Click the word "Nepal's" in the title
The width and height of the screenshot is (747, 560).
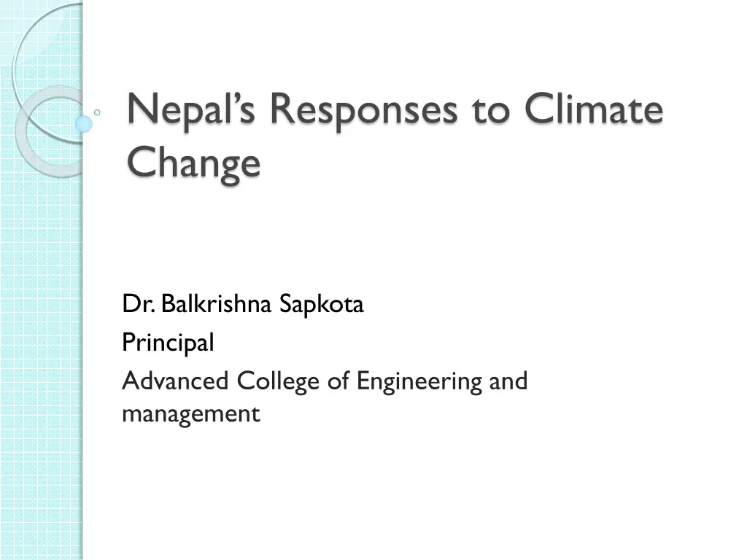click(x=193, y=111)
